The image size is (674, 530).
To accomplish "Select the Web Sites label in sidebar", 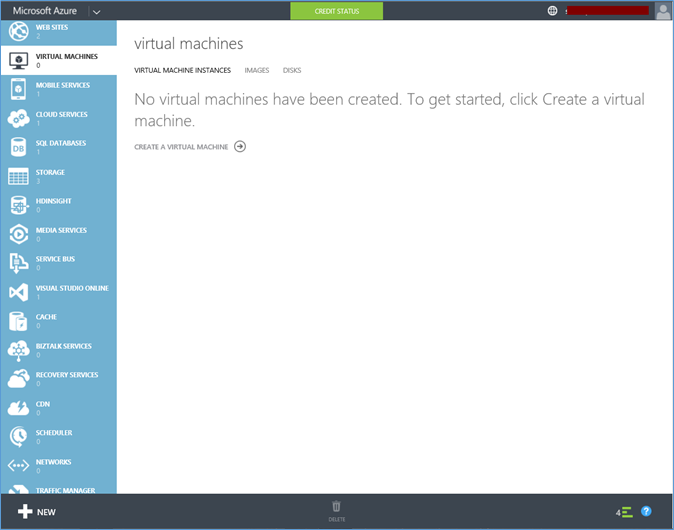I will point(52,27).
